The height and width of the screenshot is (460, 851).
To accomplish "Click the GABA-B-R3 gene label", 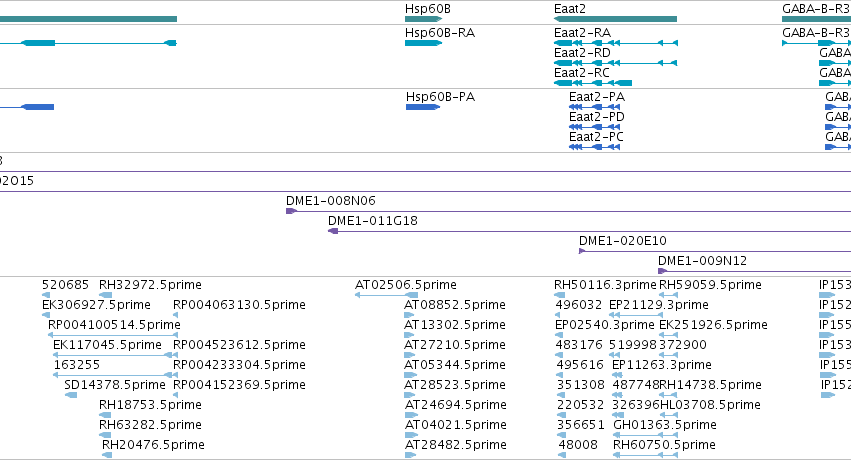I will point(816,9).
